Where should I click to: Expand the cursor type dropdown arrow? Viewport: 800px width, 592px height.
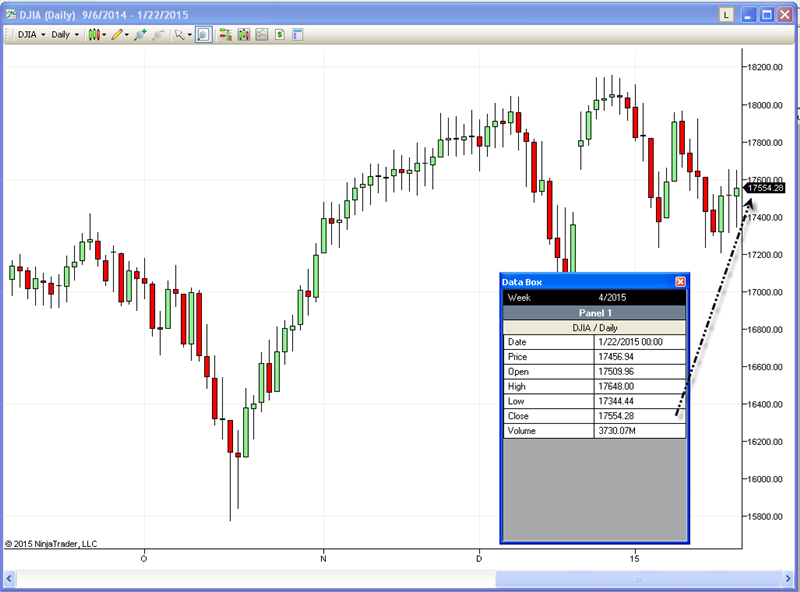189,35
